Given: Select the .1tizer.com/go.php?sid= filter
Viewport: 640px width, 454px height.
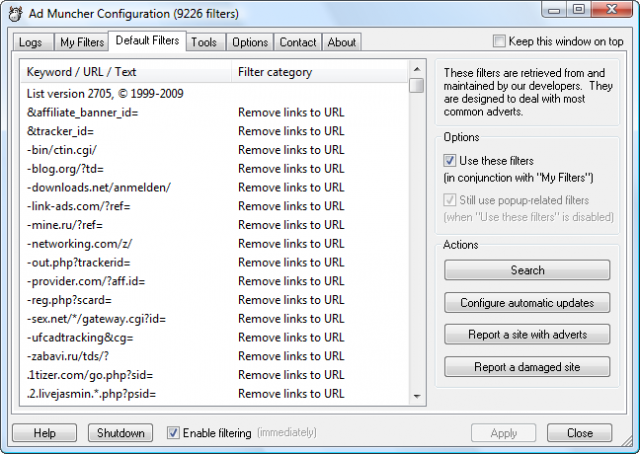Looking at the screenshot, I should pyautogui.click(x=214, y=375).
